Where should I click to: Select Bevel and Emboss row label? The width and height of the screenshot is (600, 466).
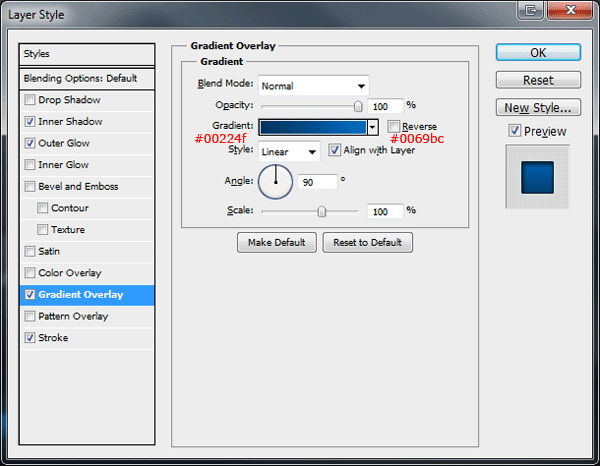pyautogui.click(x=78, y=186)
